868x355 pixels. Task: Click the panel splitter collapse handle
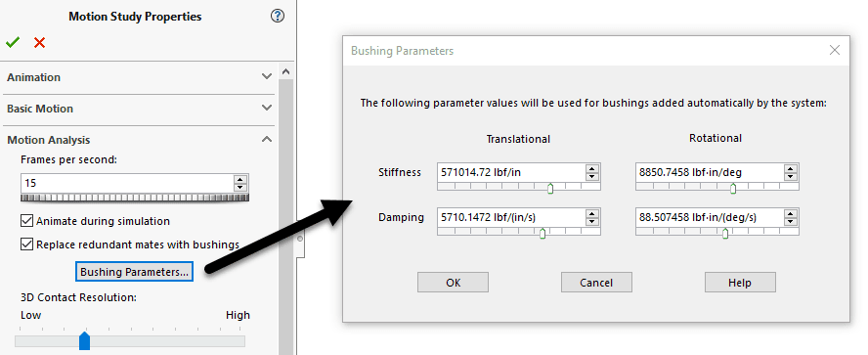301,239
